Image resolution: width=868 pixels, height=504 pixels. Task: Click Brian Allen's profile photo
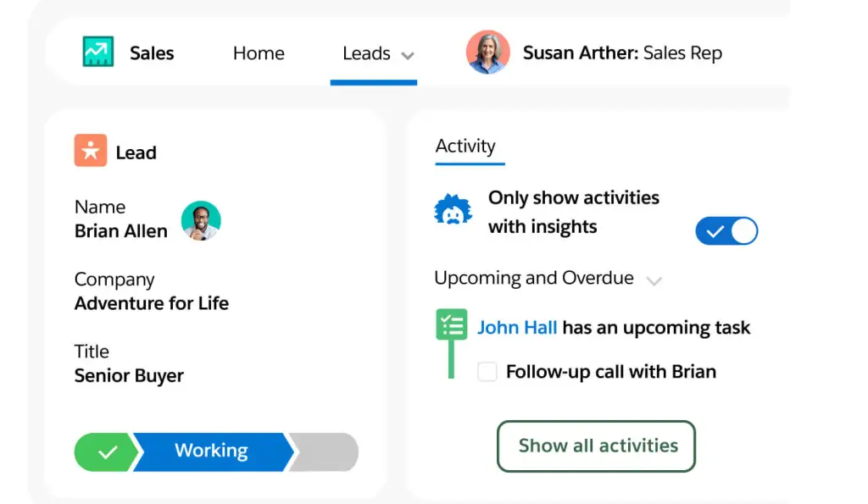[201, 219]
